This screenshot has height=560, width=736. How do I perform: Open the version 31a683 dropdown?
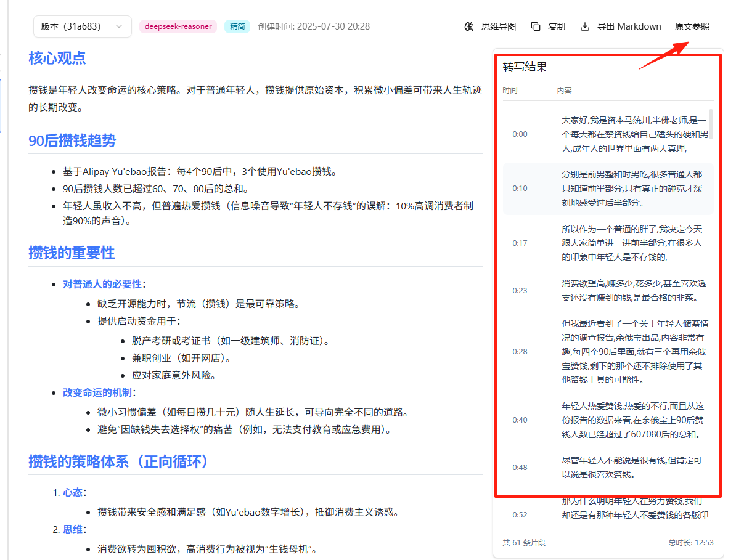[x=82, y=26]
